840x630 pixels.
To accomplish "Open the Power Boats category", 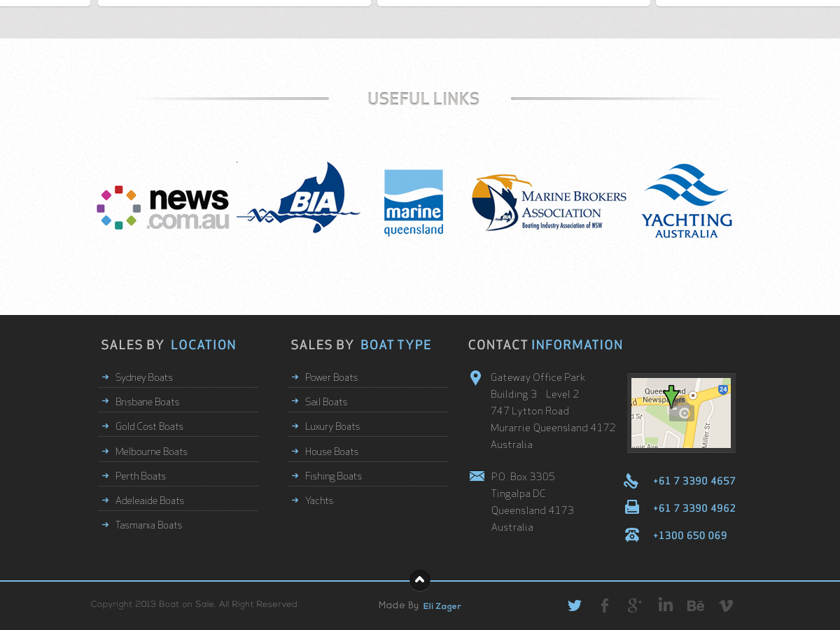I will click(x=331, y=377).
